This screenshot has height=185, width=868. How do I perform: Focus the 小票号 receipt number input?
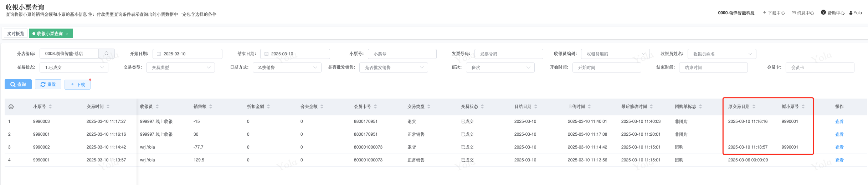pyautogui.click(x=402, y=54)
